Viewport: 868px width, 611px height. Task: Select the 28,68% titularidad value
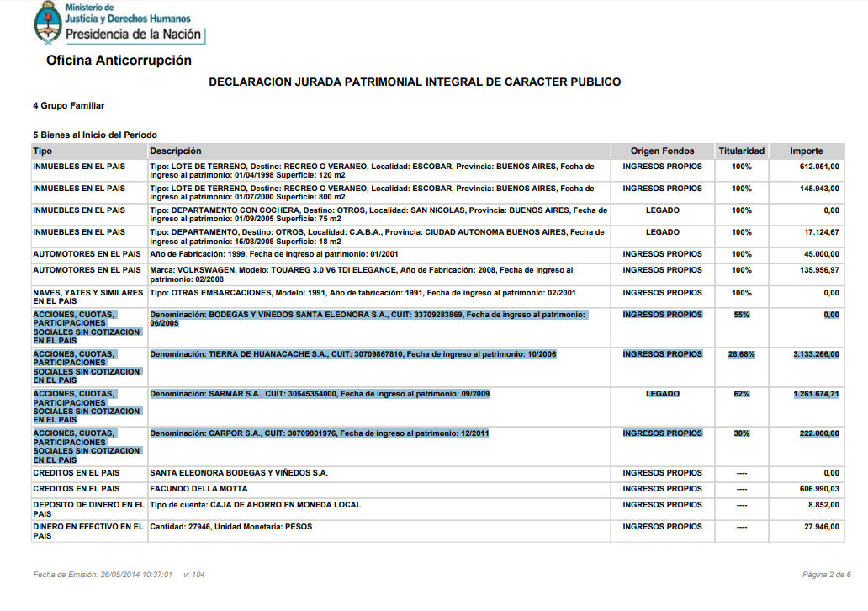(x=741, y=354)
